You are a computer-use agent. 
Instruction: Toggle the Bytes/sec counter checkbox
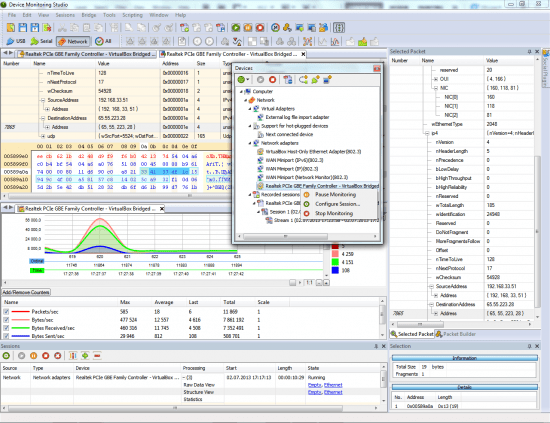point(6,320)
